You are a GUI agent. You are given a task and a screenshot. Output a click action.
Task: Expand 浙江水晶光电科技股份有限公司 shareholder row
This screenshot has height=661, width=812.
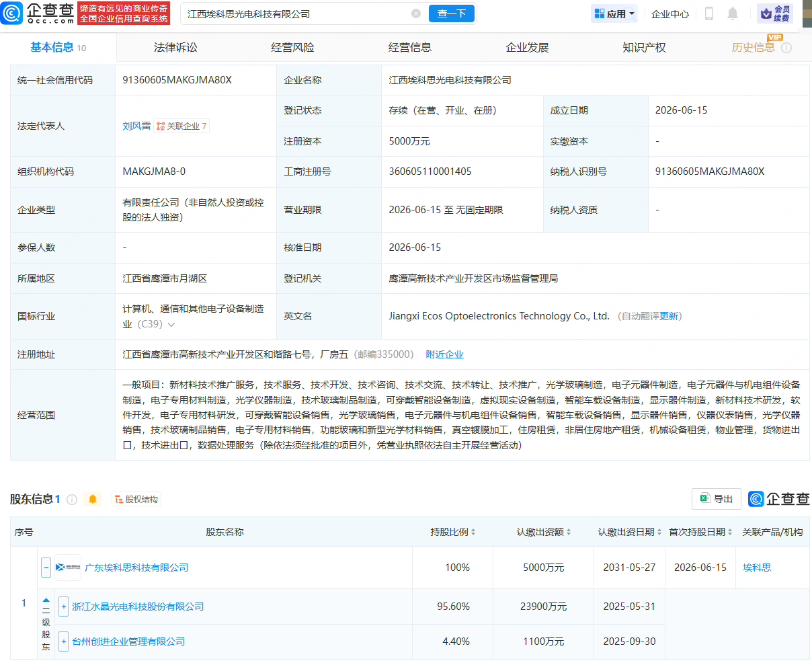point(64,607)
